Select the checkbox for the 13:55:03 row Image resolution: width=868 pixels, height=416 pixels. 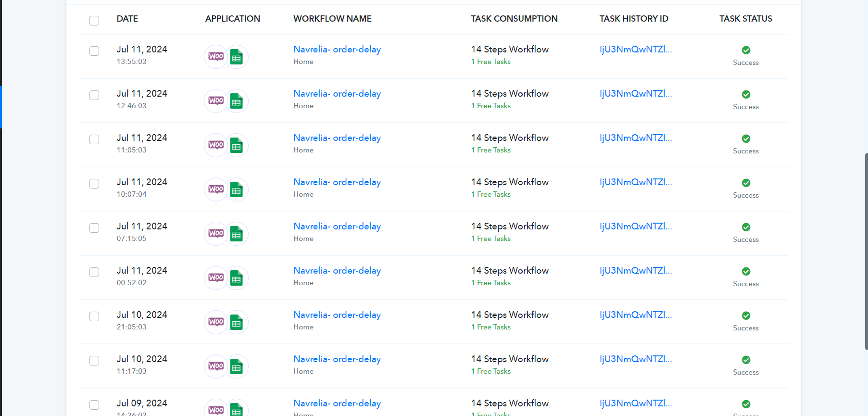(x=94, y=51)
